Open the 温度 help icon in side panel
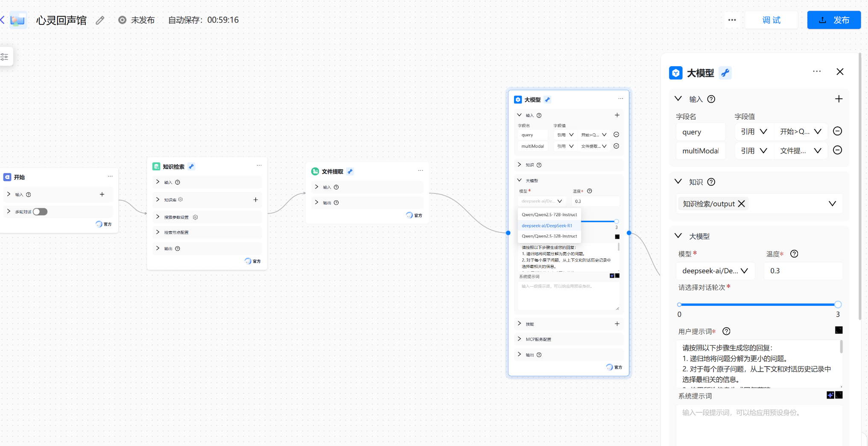 794,254
